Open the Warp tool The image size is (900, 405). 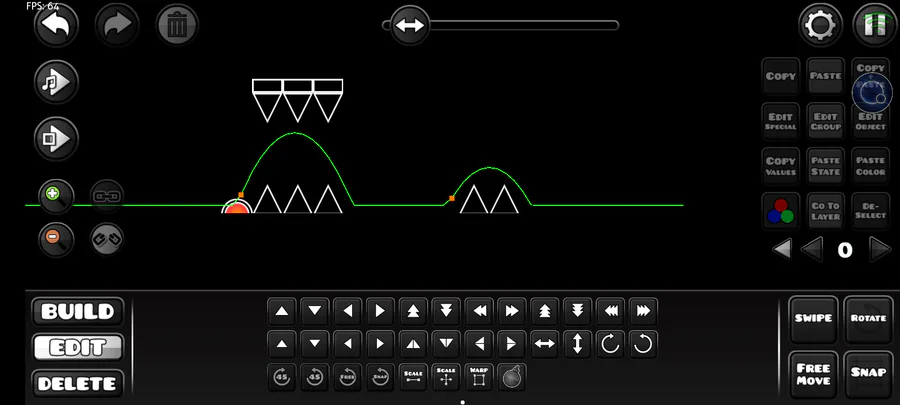pyautogui.click(x=479, y=377)
